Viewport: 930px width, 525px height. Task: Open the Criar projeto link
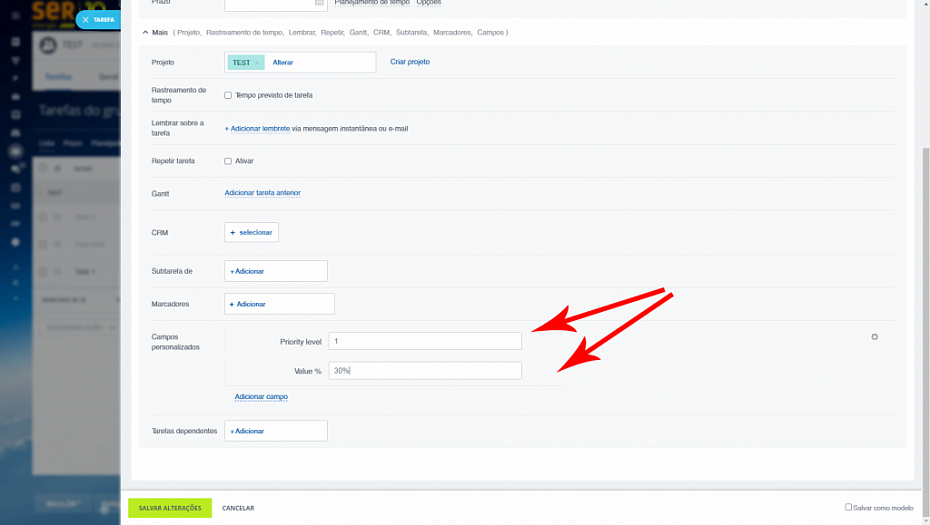coord(410,62)
